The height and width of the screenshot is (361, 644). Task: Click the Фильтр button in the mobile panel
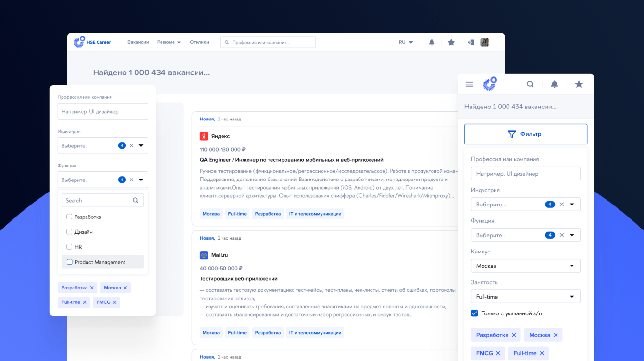pos(526,134)
